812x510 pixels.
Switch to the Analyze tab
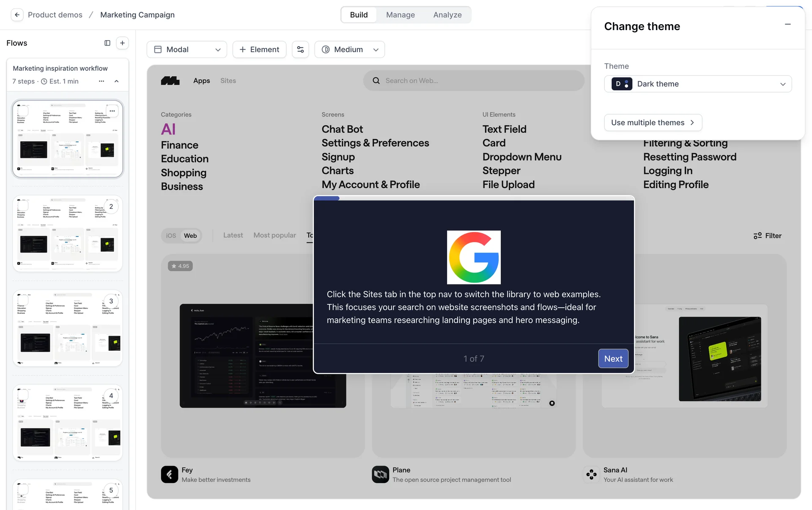[447, 15]
